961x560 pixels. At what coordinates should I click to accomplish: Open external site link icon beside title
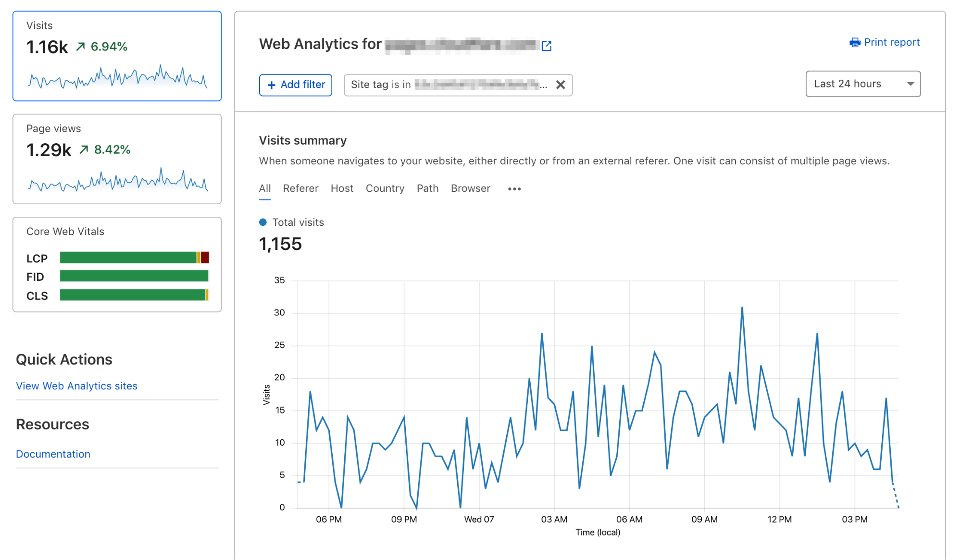pyautogui.click(x=546, y=46)
